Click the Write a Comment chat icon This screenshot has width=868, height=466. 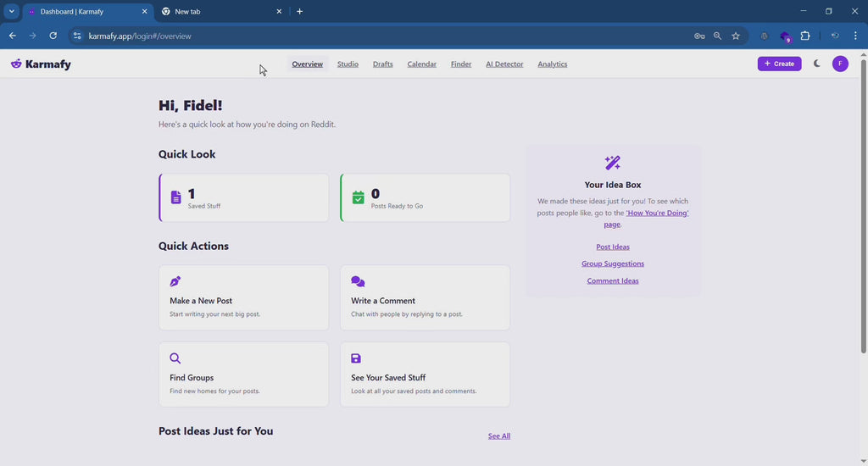358,281
